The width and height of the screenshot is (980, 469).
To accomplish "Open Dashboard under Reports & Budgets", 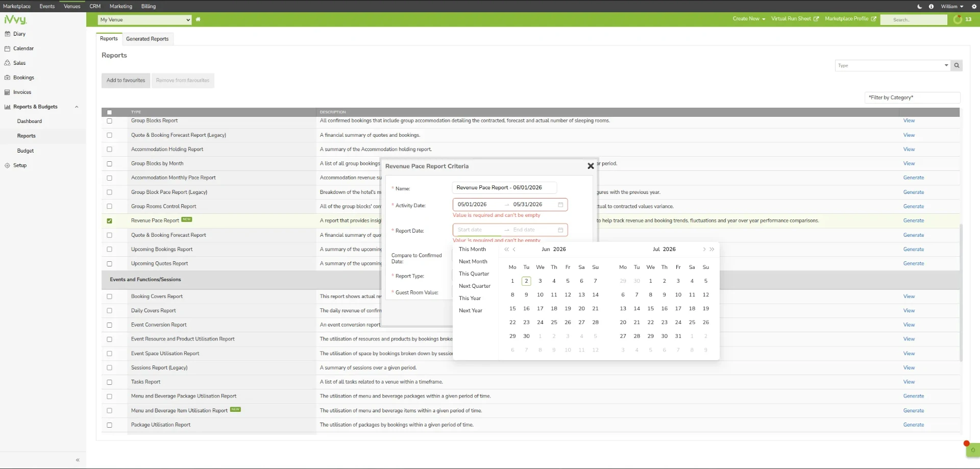I will (x=30, y=121).
